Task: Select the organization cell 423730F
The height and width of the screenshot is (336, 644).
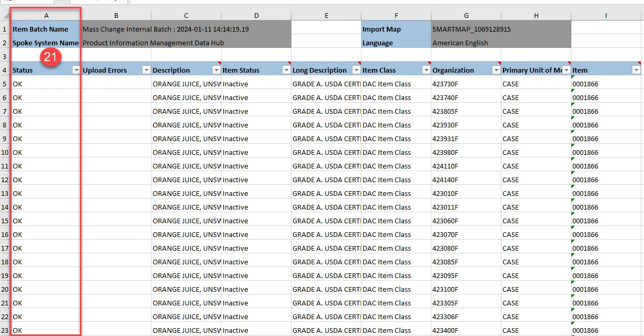Action: (x=466, y=84)
